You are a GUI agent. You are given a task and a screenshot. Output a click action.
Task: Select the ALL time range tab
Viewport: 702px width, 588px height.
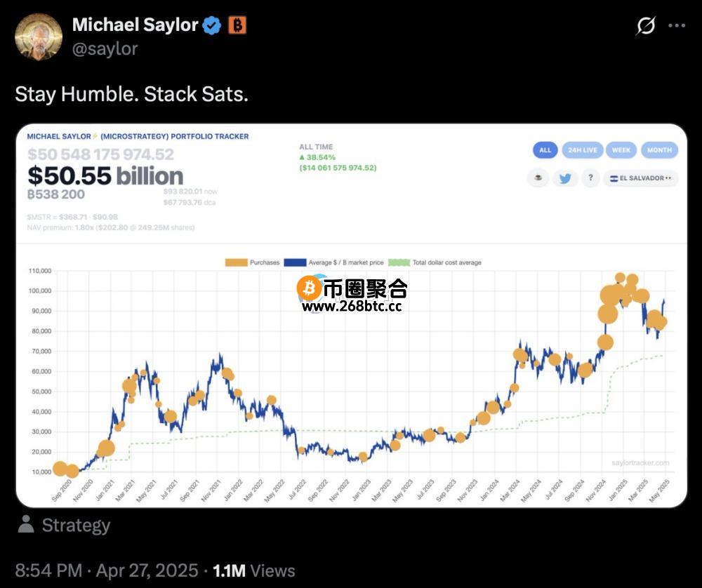click(545, 150)
